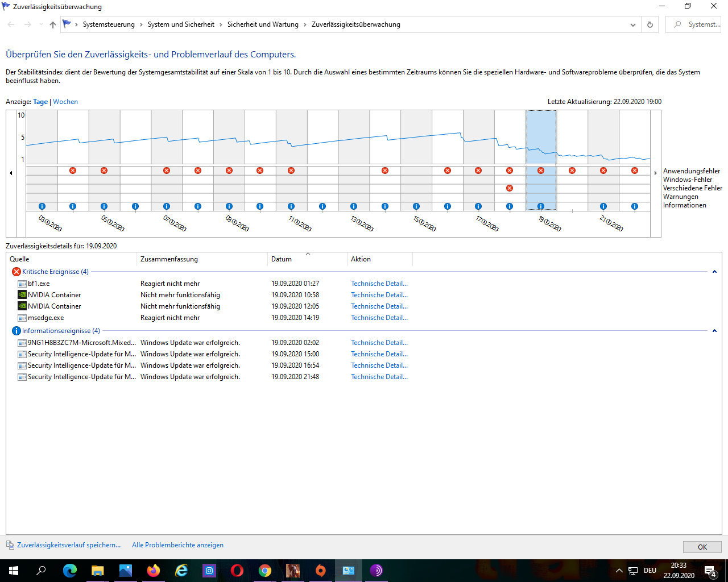
Task: Open Firefox from the taskbar
Action: [154, 571]
